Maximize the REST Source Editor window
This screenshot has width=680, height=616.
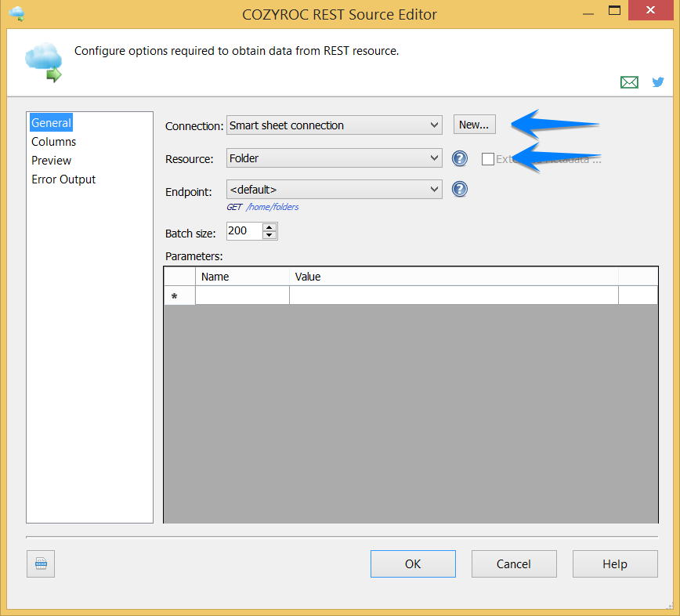(x=614, y=10)
